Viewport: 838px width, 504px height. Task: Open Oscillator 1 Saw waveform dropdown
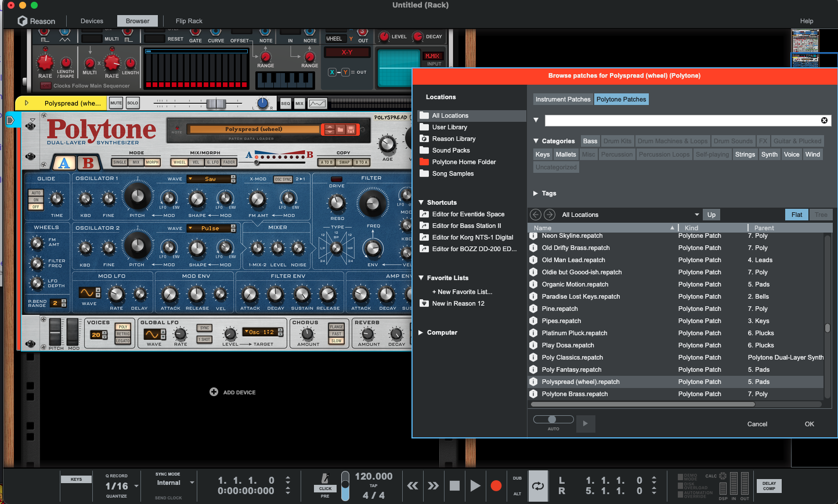coord(211,179)
